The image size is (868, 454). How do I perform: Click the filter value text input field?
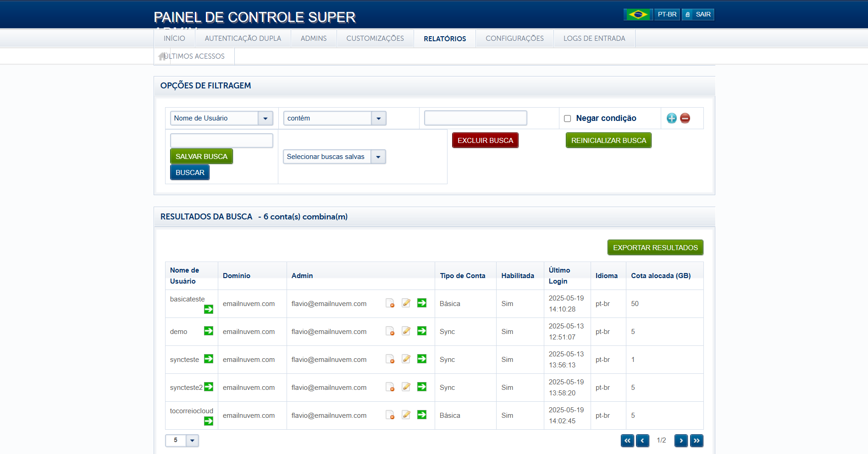click(475, 118)
